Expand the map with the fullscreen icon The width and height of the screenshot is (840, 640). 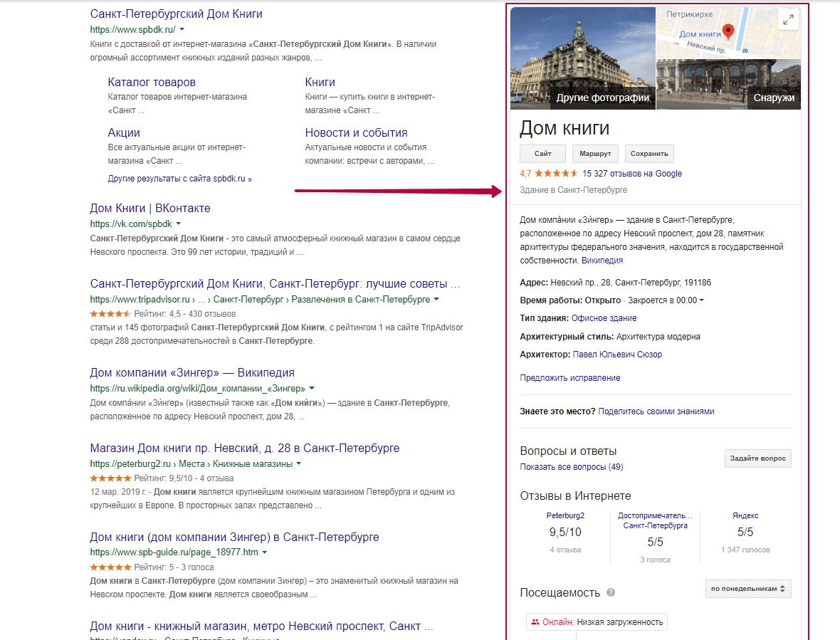click(787, 21)
